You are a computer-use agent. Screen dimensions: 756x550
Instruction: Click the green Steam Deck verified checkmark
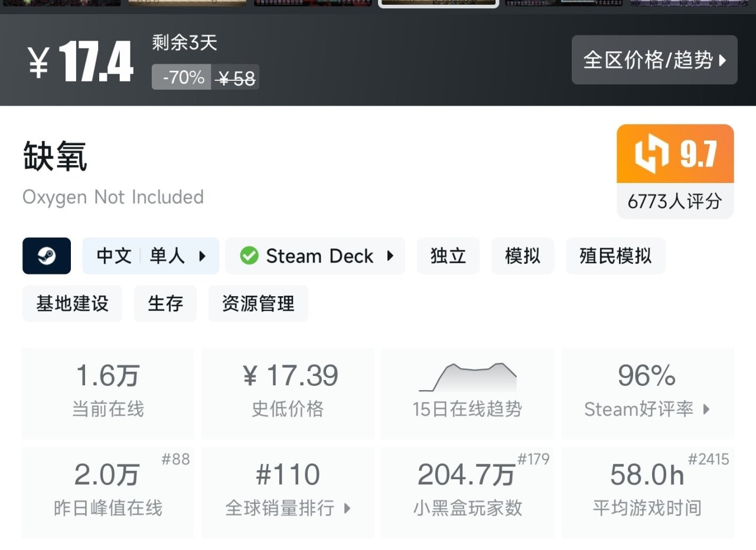point(249,256)
